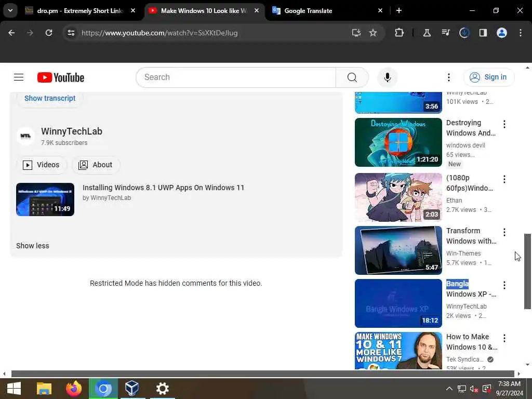
Task: Start voice search with the microphone
Action: pyautogui.click(x=387, y=77)
